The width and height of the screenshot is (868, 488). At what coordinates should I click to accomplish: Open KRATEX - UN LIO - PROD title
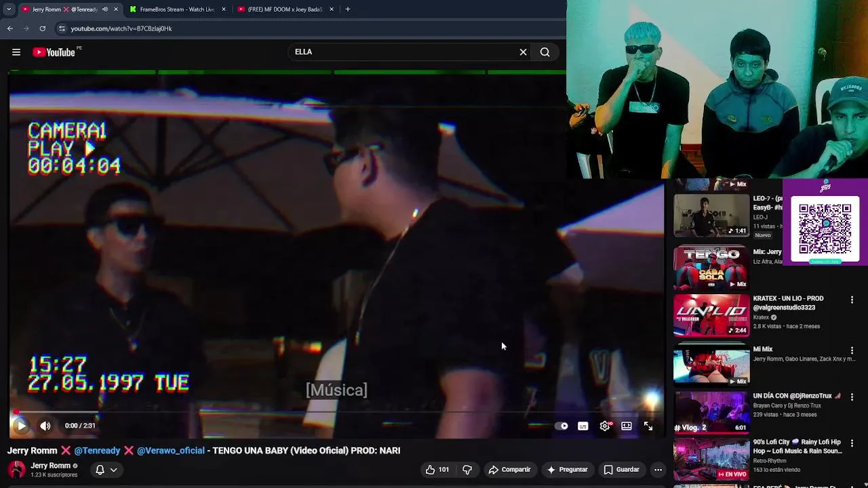click(x=788, y=303)
